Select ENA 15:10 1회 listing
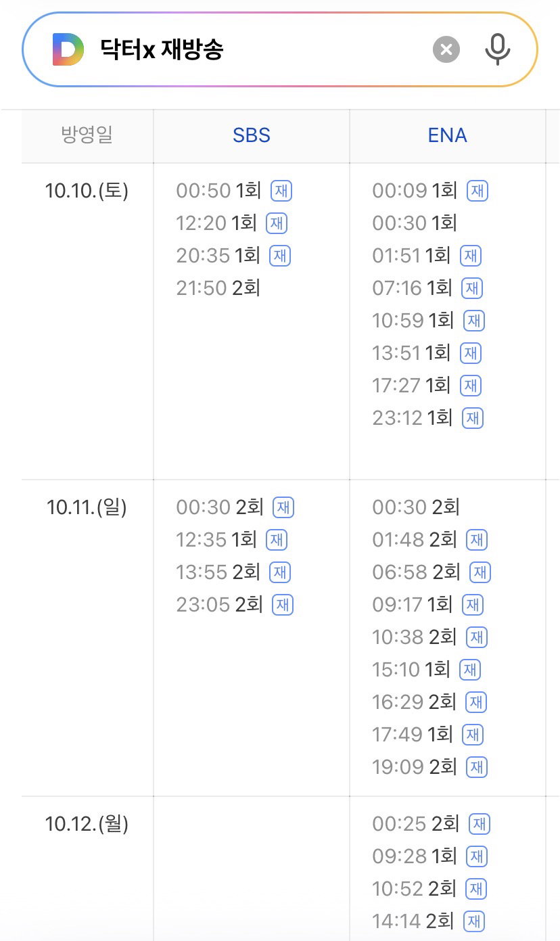The image size is (560, 941). (x=411, y=670)
